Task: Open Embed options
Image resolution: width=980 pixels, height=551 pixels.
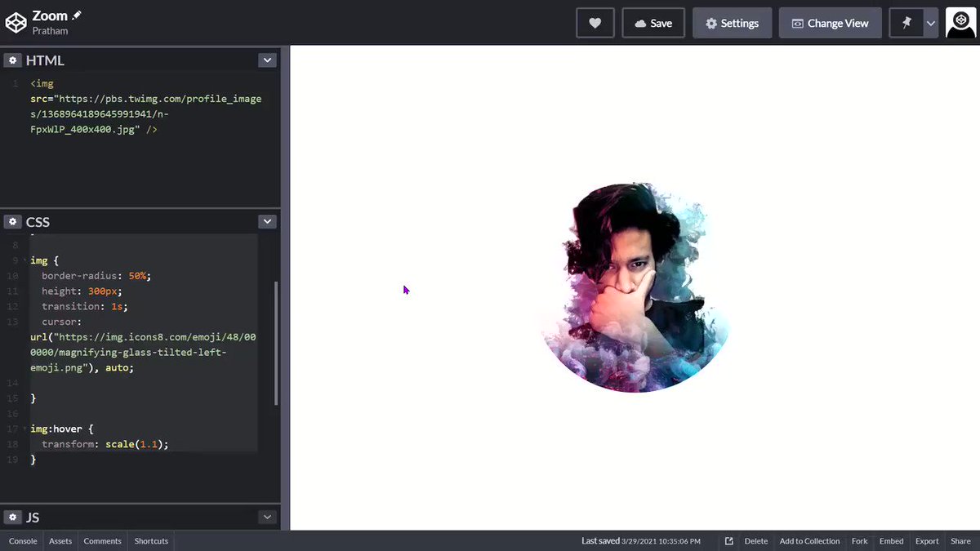Action: click(x=892, y=541)
